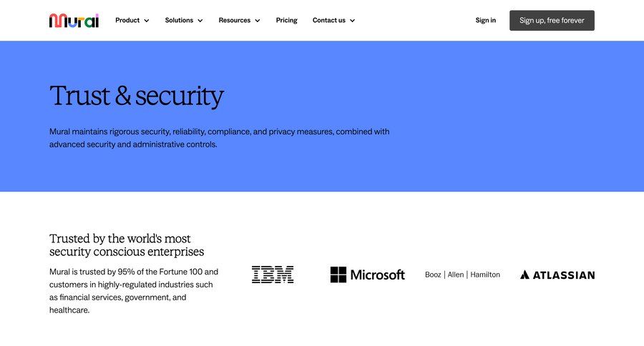This screenshot has width=644, height=346.
Task: Click the Atlassian triangle logo icon
Action: click(525, 275)
